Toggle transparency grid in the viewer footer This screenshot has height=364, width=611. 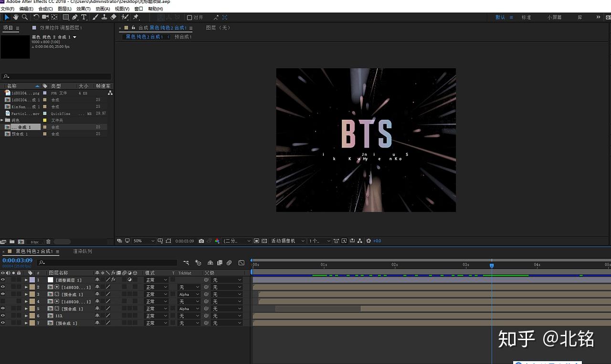pos(264,241)
